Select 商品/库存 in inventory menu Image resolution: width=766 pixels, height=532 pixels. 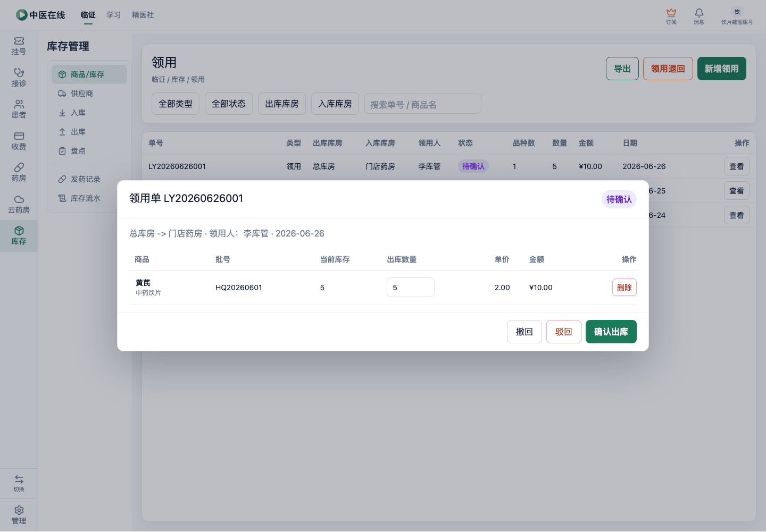tap(89, 74)
